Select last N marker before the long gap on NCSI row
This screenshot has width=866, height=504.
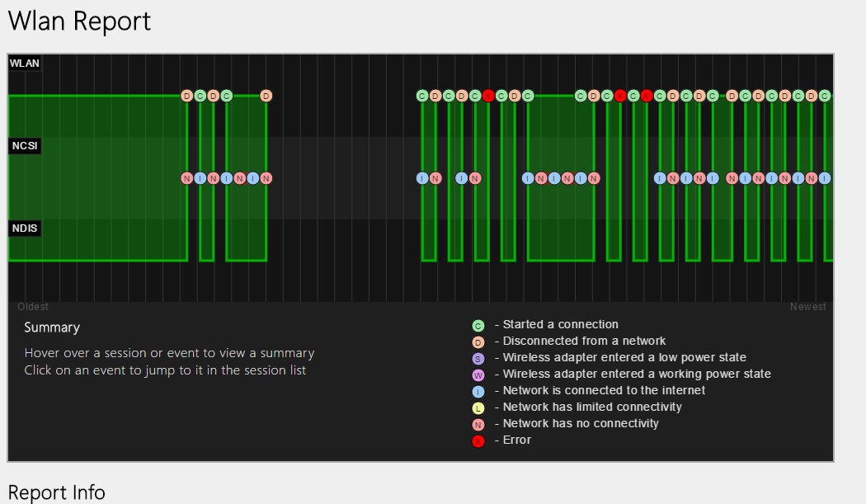coord(266,178)
